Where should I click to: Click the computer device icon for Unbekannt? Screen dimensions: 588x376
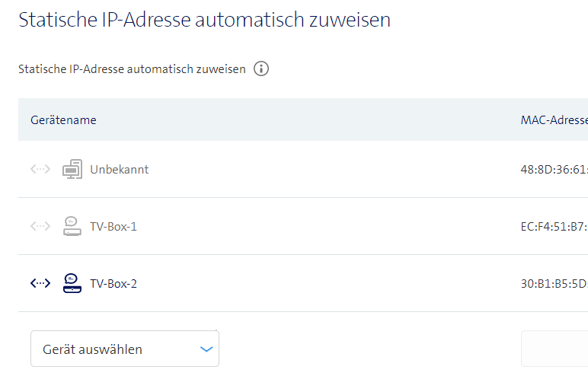point(72,170)
